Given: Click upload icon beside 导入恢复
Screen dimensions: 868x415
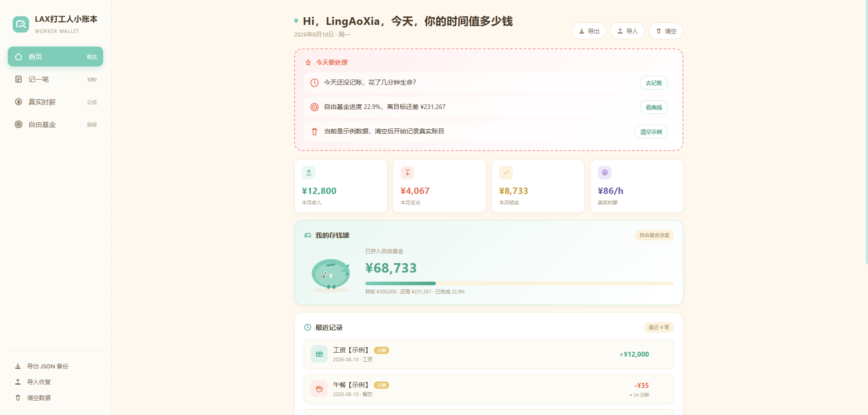Looking at the screenshot, I should pos(18,382).
